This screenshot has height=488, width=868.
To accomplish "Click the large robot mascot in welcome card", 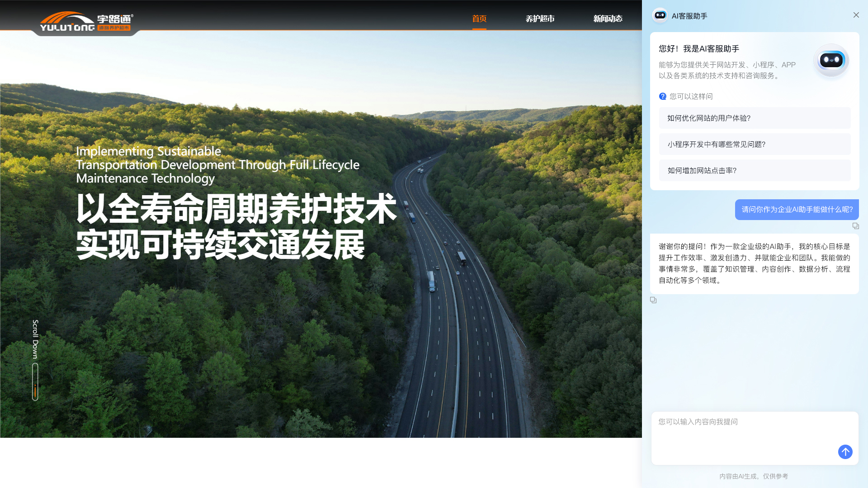I will pyautogui.click(x=831, y=61).
